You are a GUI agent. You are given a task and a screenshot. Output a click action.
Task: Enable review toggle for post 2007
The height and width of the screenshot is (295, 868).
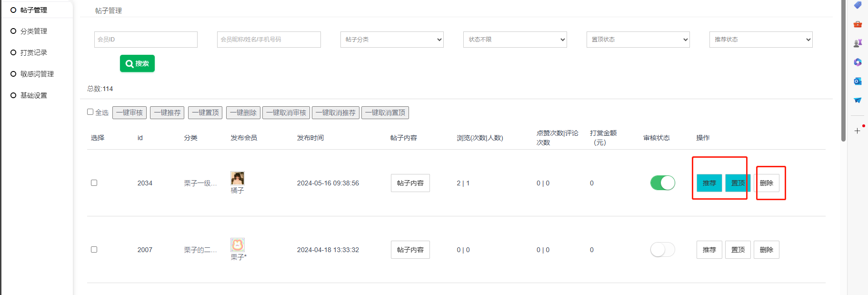tap(662, 250)
